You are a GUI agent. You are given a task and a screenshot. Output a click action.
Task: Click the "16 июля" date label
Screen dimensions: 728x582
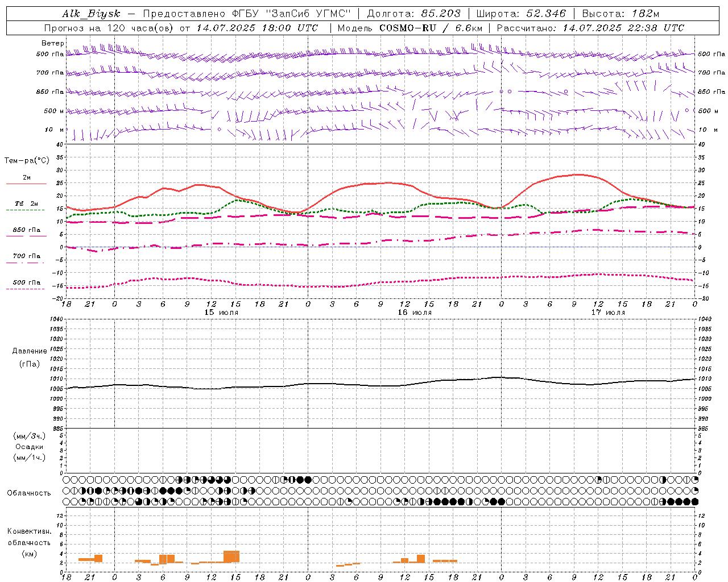pyautogui.click(x=415, y=313)
